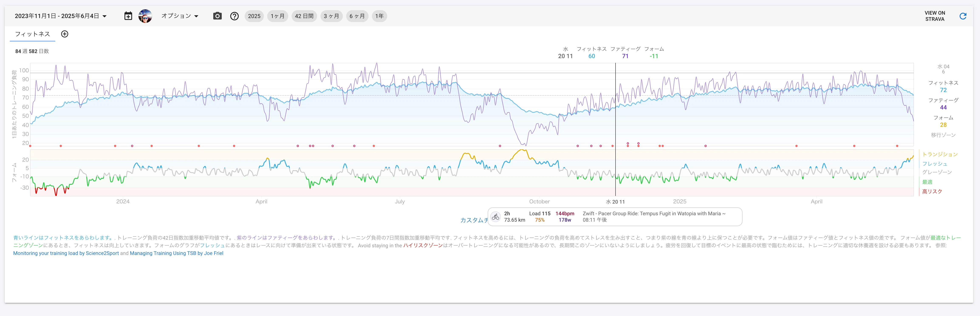Open Managing Training Using TSB by Joe Friel link
The image size is (980, 316).
tap(177, 253)
